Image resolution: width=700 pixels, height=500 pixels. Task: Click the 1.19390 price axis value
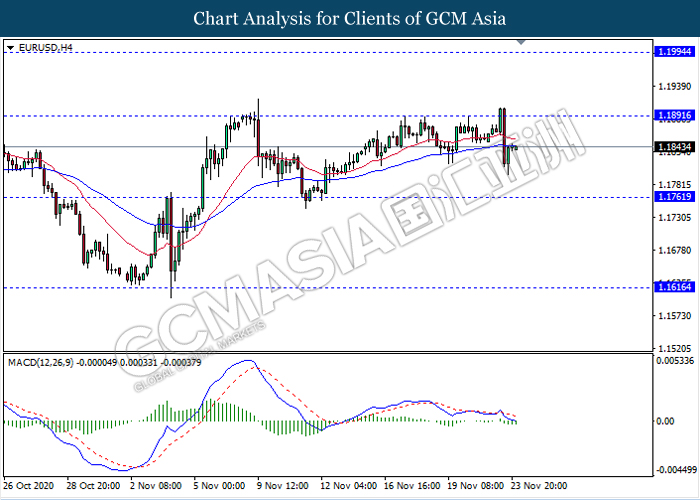pyautogui.click(x=675, y=86)
